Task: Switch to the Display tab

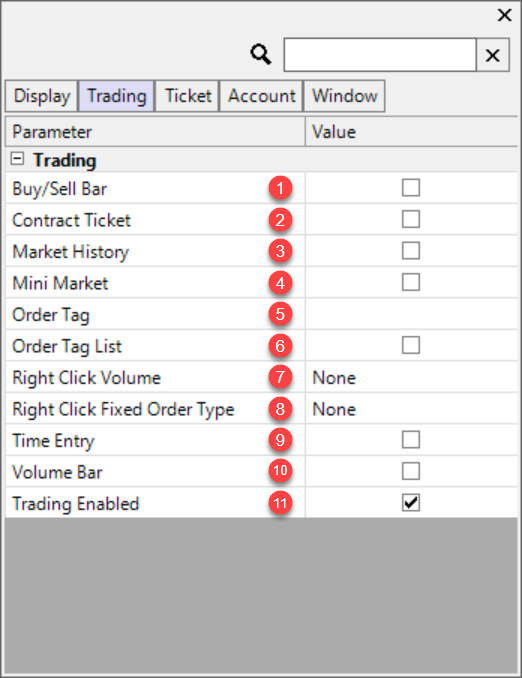Action: point(42,96)
